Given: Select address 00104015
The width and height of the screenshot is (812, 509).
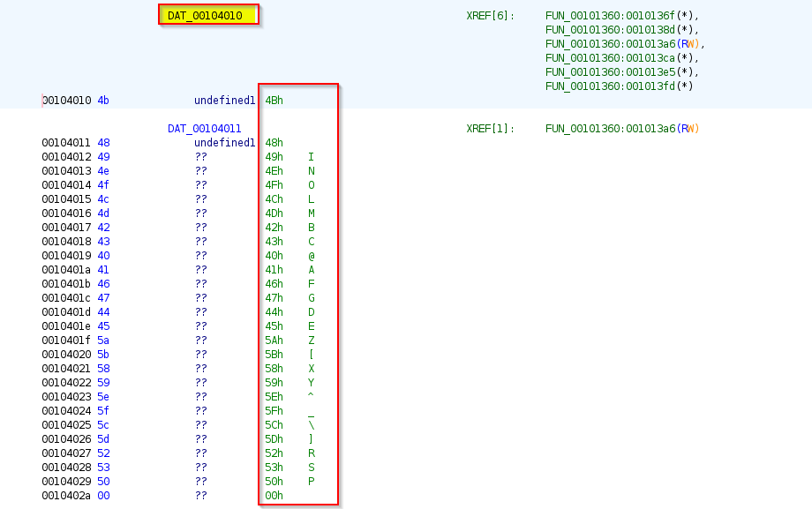Looking at the screenshot, I should 66,198.
